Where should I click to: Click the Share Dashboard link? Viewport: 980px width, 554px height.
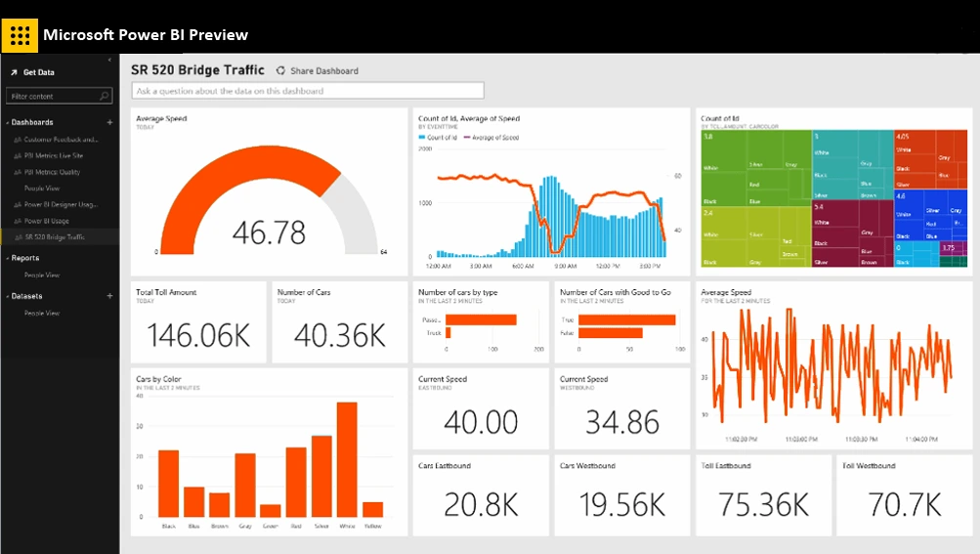click(x=324, y=70)
